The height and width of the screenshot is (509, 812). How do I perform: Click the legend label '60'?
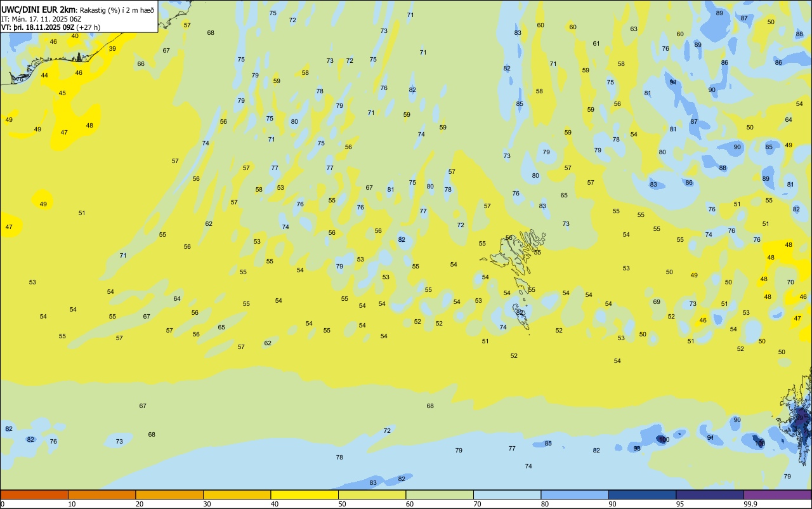(410, 504)
